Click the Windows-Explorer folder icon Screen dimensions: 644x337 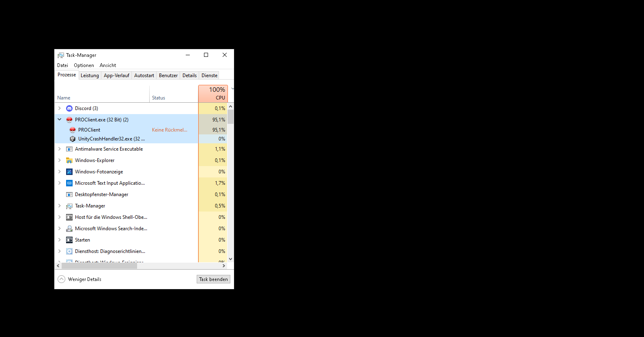69,160
